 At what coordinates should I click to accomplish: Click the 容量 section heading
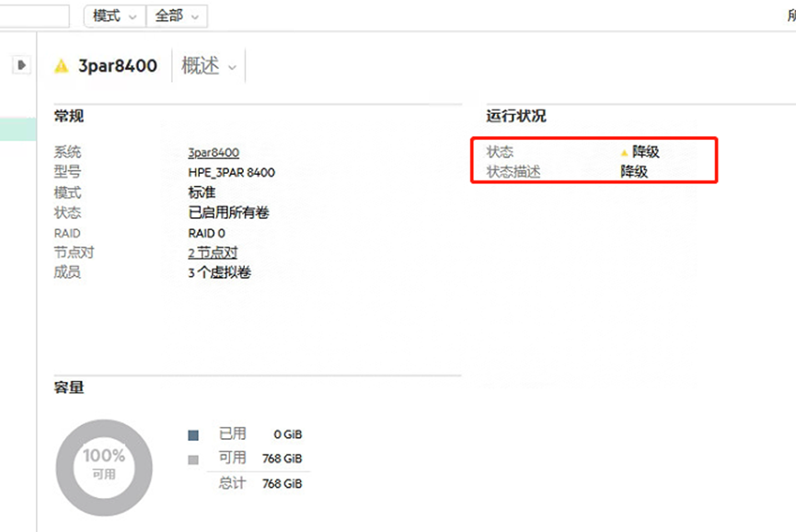[x=69, y=387]
